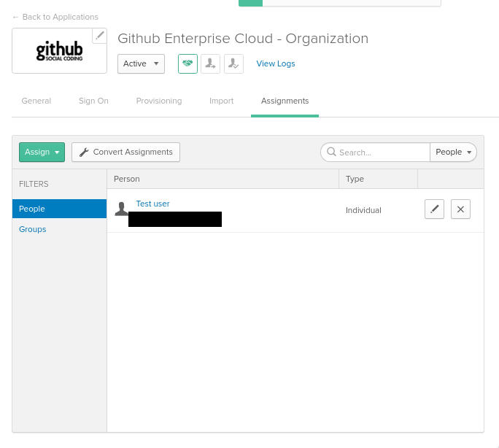Click into the Search input field
Viewport: 499px width, 448px height.
pos(376,152)
